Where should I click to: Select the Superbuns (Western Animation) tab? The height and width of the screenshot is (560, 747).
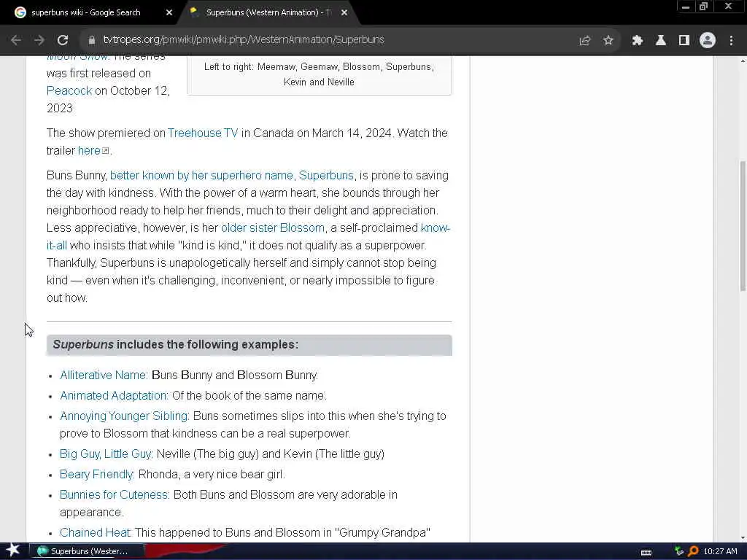click(268, 13)
